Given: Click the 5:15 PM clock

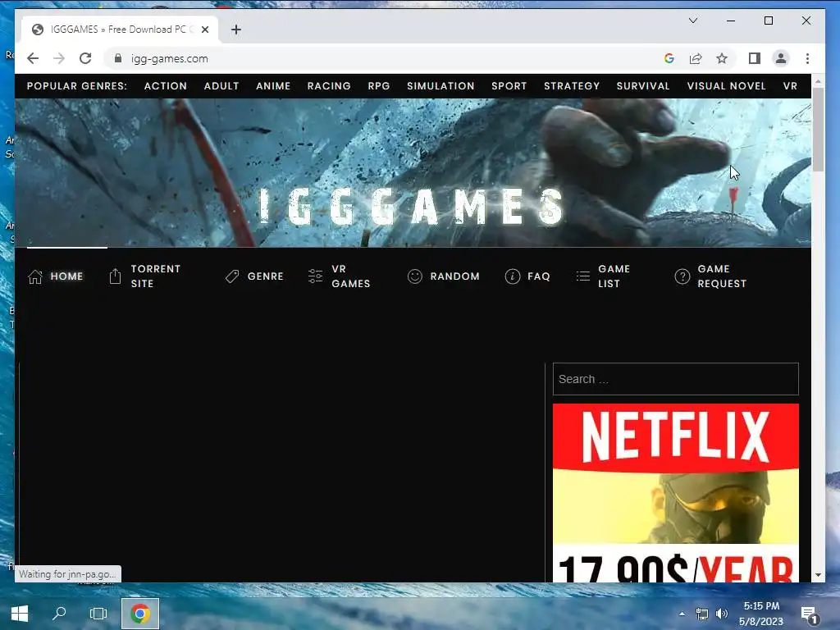Looking at the screenshot, I should click(x=761, y=606).
